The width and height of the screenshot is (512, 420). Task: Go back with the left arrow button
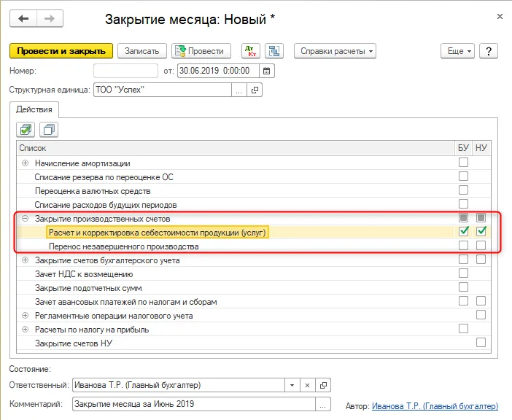click(x=23, y=19)
